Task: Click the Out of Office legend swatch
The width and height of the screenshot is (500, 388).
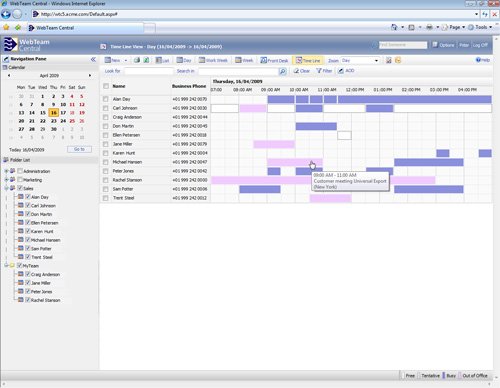Action: click(460, 376)
